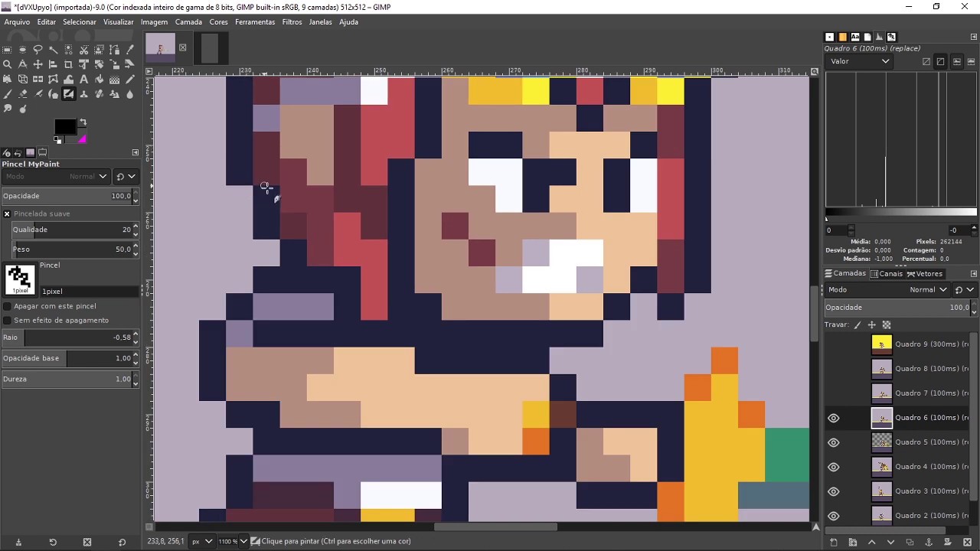Select the Scissors Select tool
Image resolution: width=980 pixels, height=551 pixels.
(x=83, y=50)
